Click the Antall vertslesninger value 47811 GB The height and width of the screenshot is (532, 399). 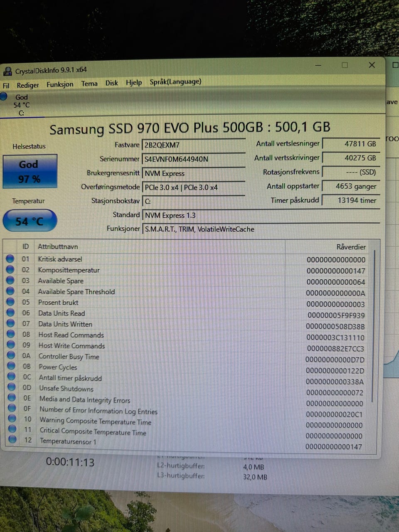[x=351, y=144]
